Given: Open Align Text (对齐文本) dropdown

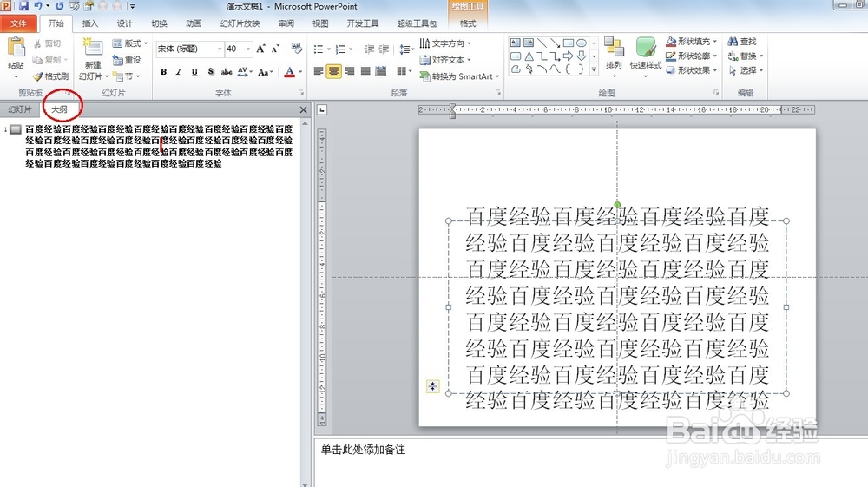Looking at the screenshot, I should tap(445, 60).
